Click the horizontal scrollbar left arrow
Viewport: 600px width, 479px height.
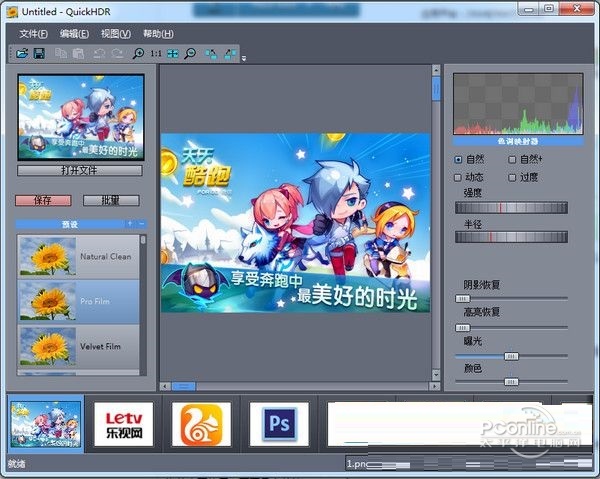(165, 386)
